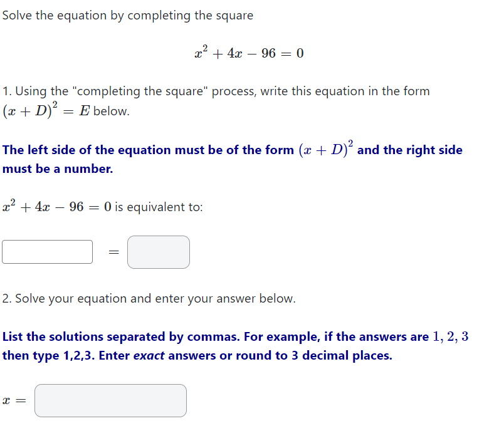The image size is (504, 421).
Task: Click the equals sign between the answer boxes
Action: (113, 252)
